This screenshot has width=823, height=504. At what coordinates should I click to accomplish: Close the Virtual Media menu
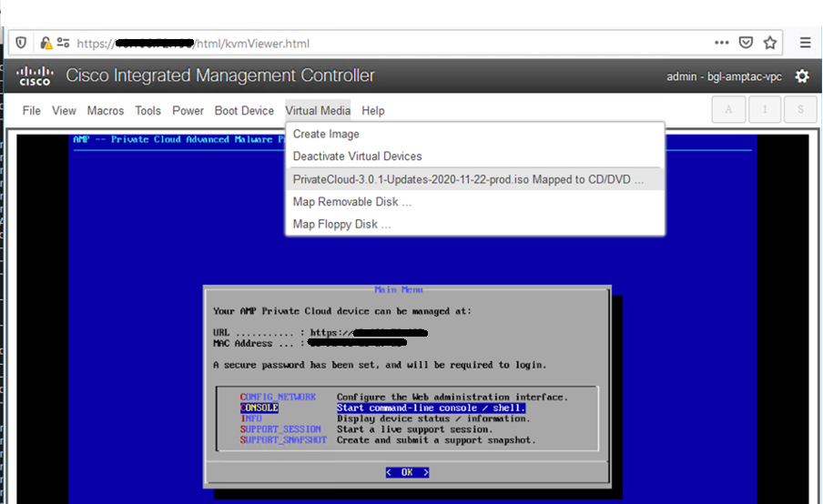(318, 111)
